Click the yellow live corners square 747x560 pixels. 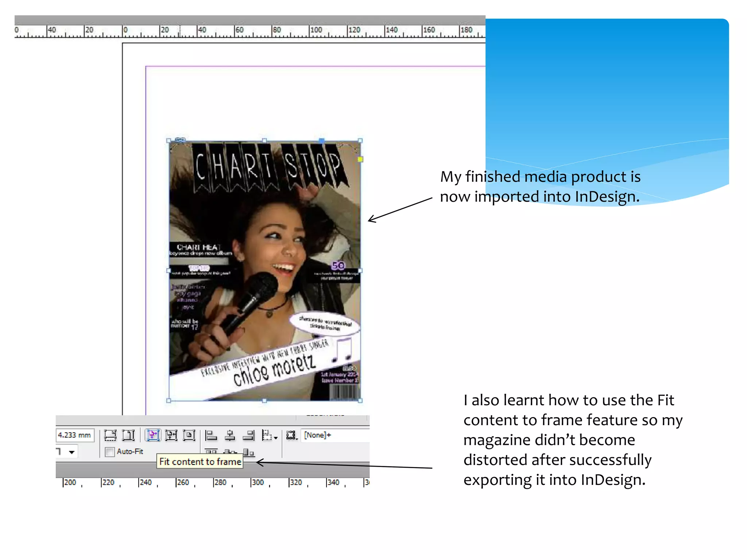360,159
